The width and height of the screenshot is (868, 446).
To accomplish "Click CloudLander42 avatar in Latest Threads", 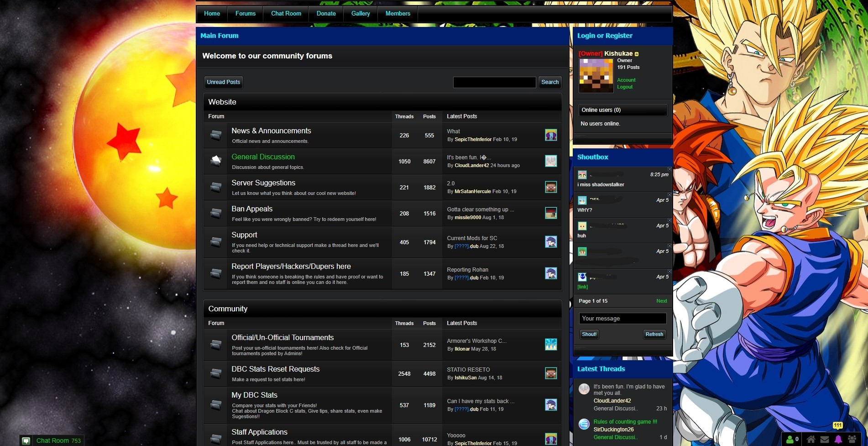I will pyautogui.click(x=584, y=389).
